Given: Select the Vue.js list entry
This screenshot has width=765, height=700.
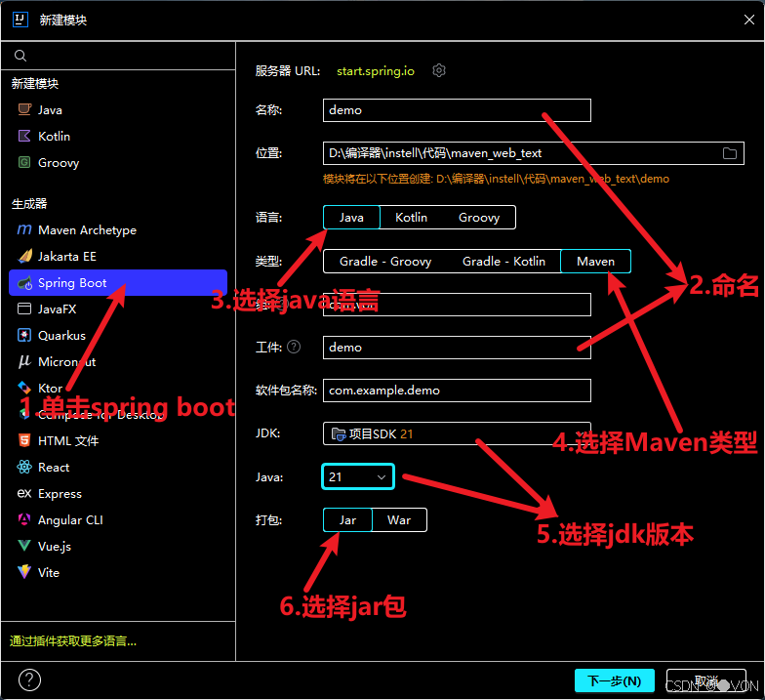Looking at the screenshot, I should point(118,547).
